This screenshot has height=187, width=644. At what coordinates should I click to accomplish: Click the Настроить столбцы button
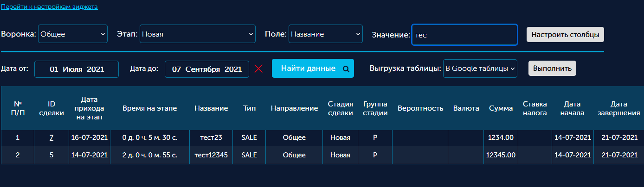(x=565, y=34)
